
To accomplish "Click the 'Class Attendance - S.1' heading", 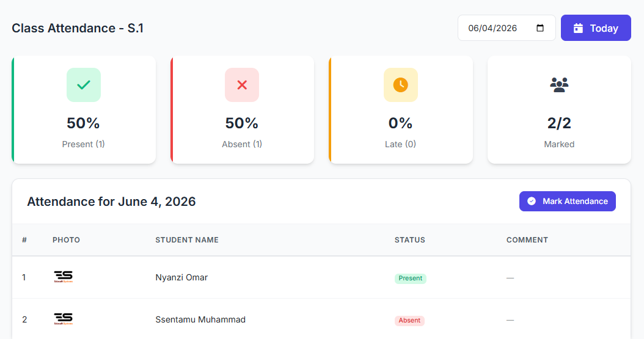I will (x=77, y=28).
